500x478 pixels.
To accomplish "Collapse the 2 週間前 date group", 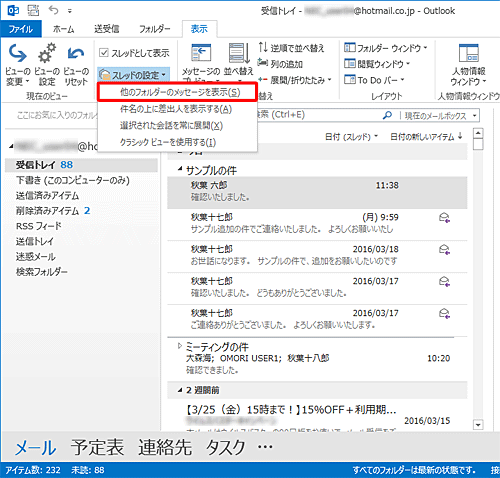I will pos(180,390).
